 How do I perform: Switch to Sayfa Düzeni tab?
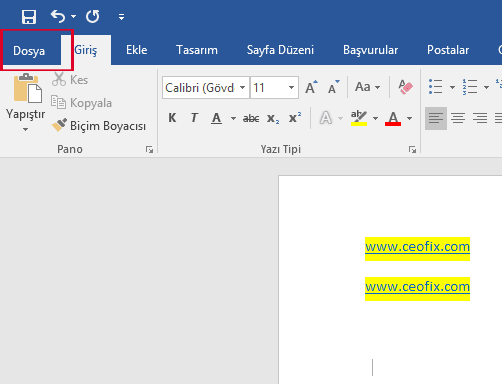point(280,50)
